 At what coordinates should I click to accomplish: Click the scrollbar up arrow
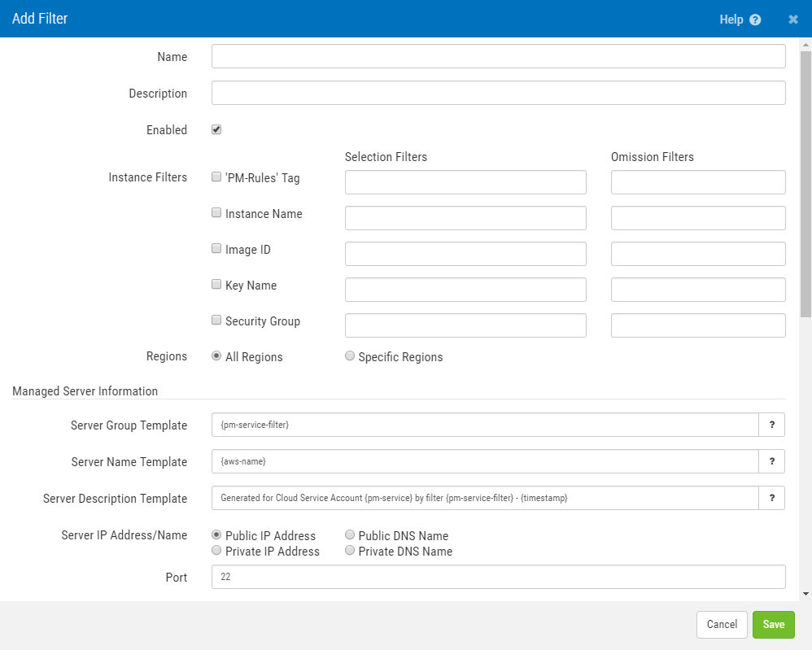(x=805, y=45)
